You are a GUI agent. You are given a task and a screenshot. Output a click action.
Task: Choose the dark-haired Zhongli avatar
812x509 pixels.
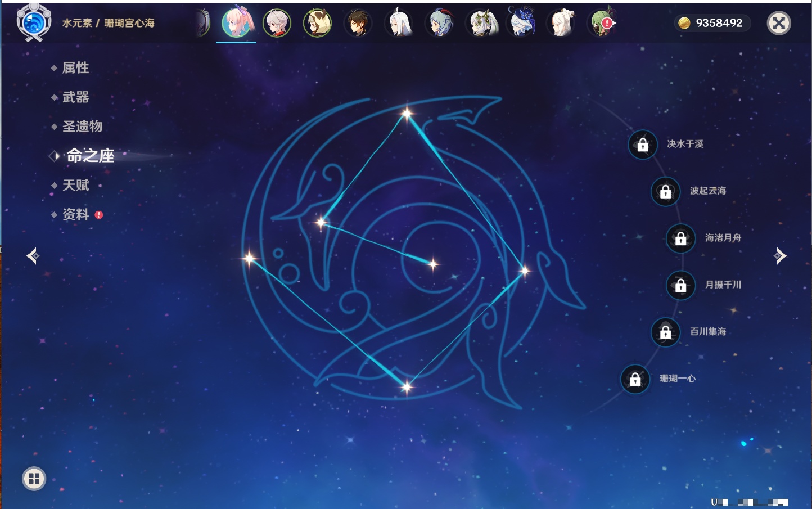(358, 23)
